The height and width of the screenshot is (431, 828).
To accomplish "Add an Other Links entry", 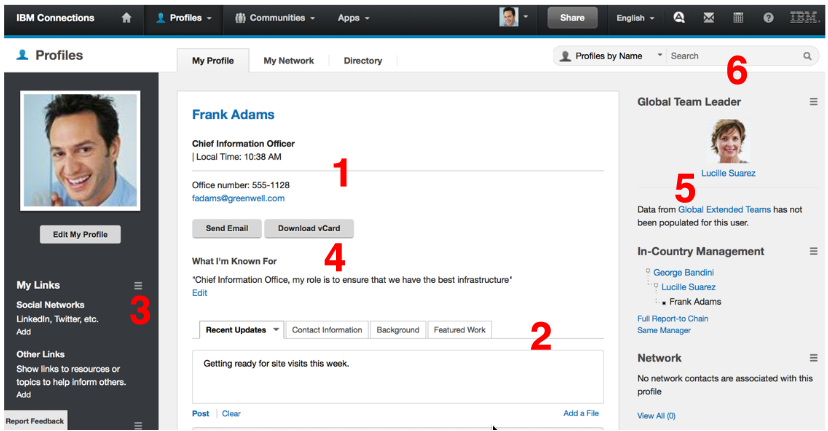I will pyautogui.click(x=23, y=395).
